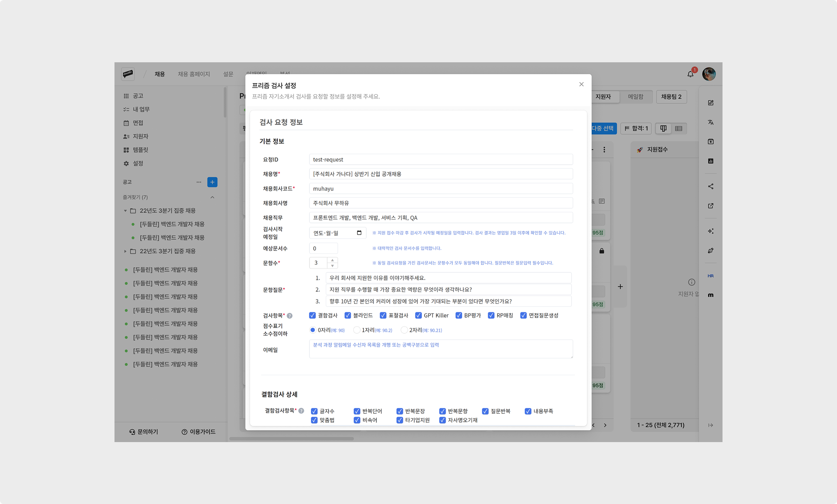Click the translate icon in right sidebar
This screenshot has width=837, height=504.
click(x=711, y=122)
